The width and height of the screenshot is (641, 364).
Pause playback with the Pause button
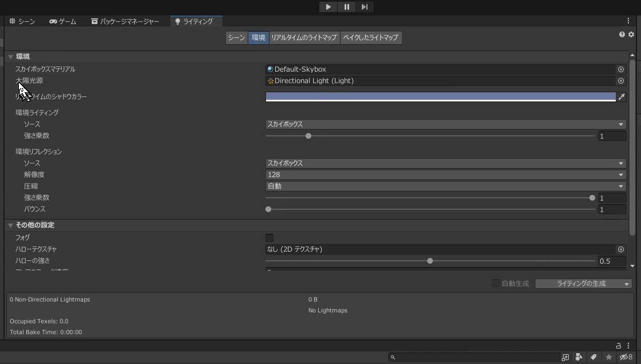[347, 7]
